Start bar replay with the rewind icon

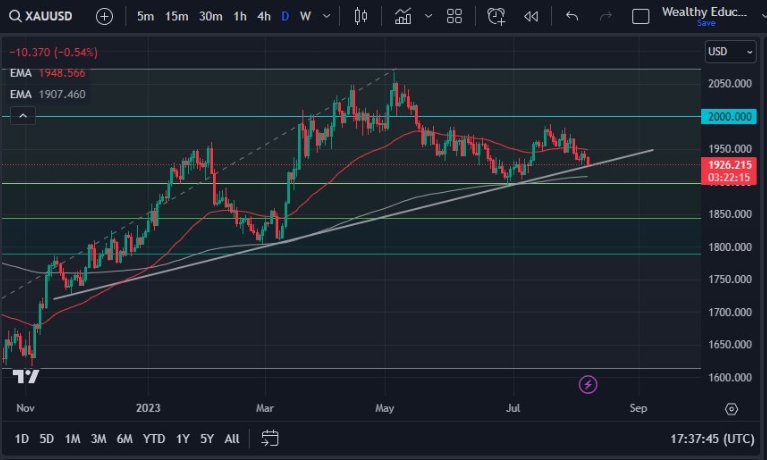pos(531,16)
